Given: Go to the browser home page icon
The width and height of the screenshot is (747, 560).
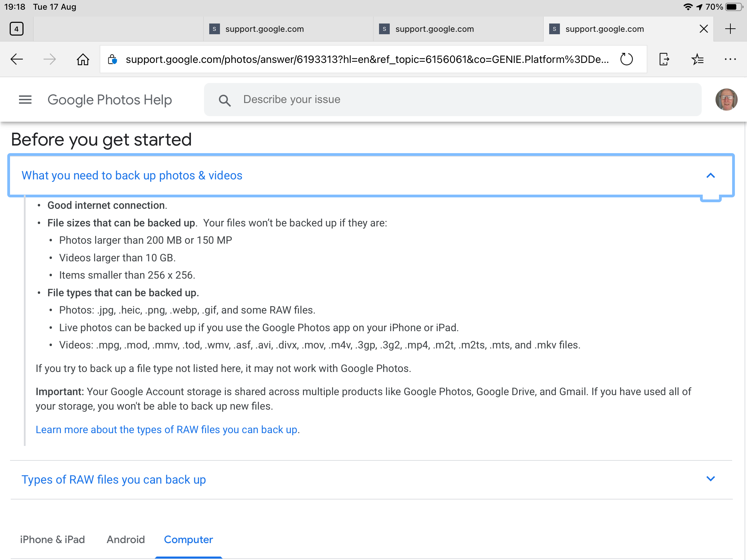Looking at the screenshot, I should tap(83, 59).
